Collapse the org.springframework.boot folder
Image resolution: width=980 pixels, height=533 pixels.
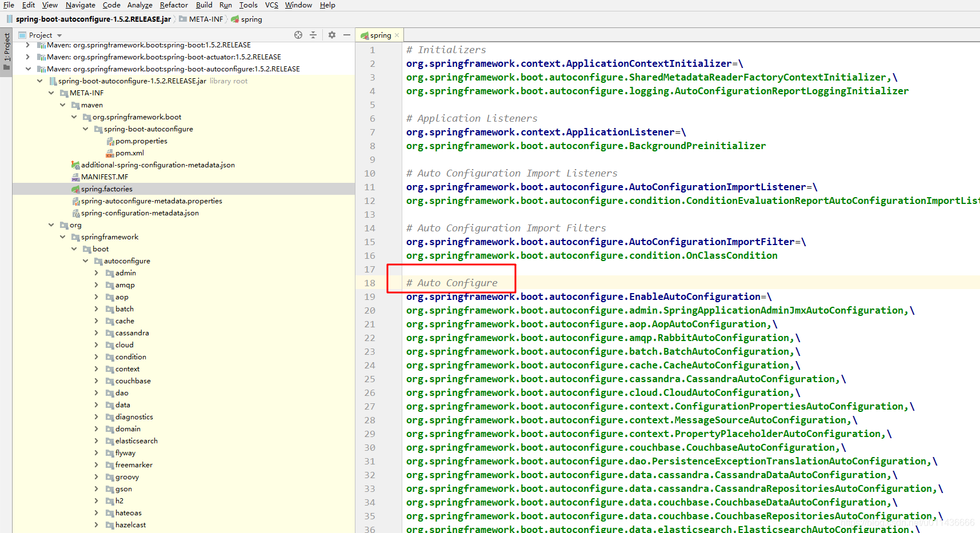[74, 117]
